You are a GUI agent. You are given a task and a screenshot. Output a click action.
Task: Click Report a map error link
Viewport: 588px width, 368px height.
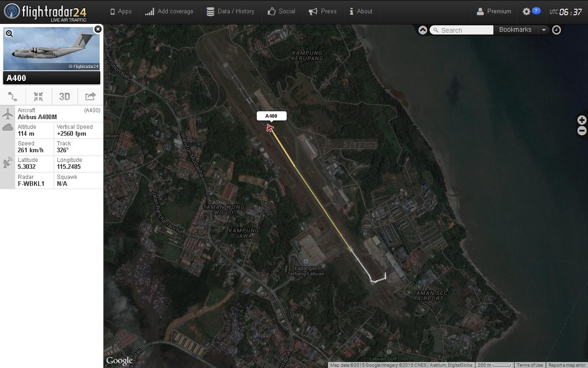click(567, 365)
